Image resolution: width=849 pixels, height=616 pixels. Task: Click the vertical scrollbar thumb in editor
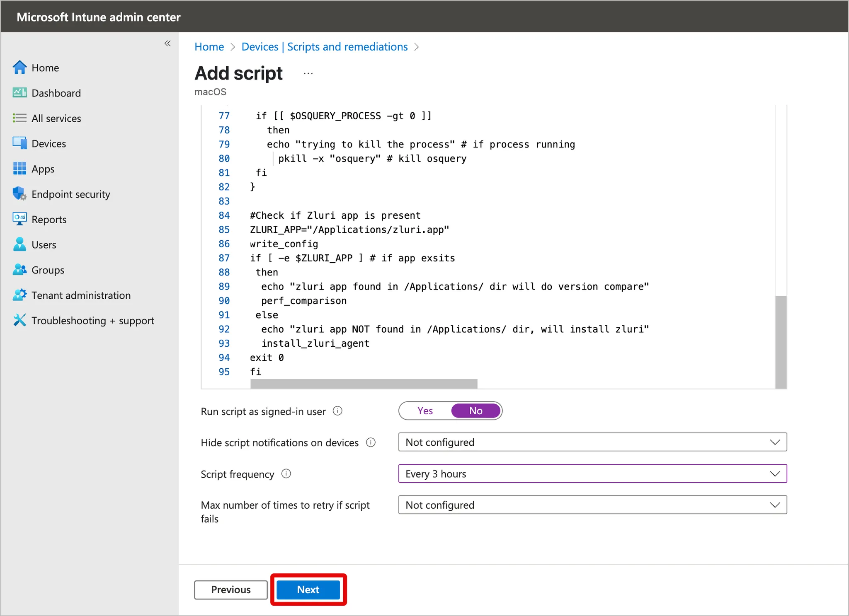[781, 342]
